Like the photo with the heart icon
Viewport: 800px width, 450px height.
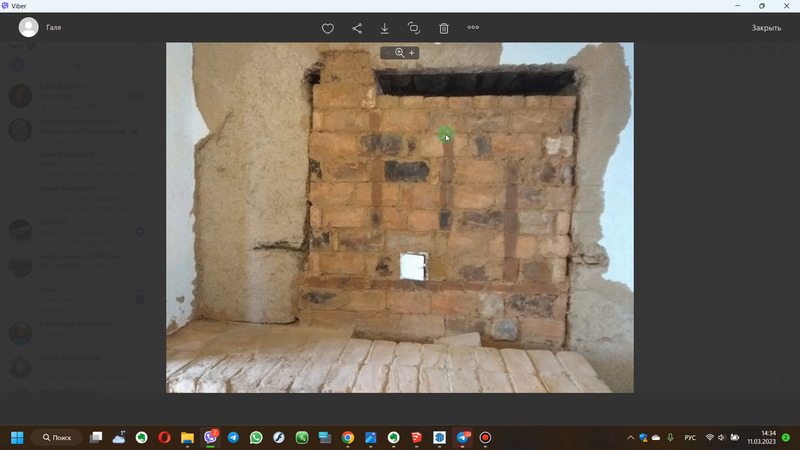[x=327, y=28]
